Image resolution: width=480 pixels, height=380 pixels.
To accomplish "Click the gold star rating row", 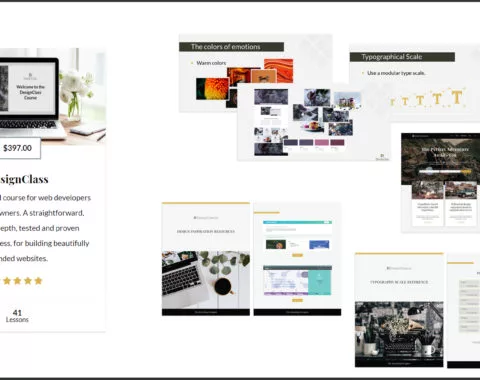I will click(22, 281).
